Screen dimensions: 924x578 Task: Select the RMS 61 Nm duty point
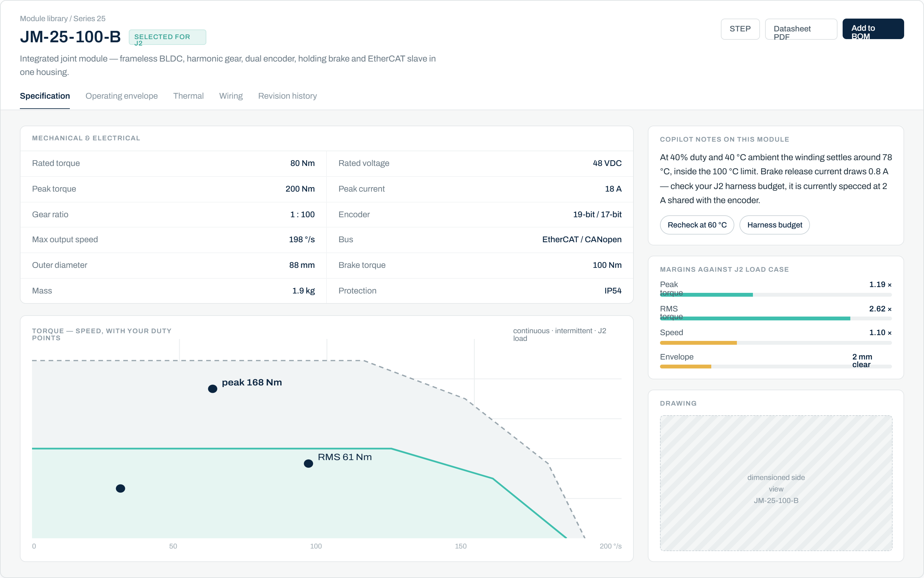tap(308, 463)
